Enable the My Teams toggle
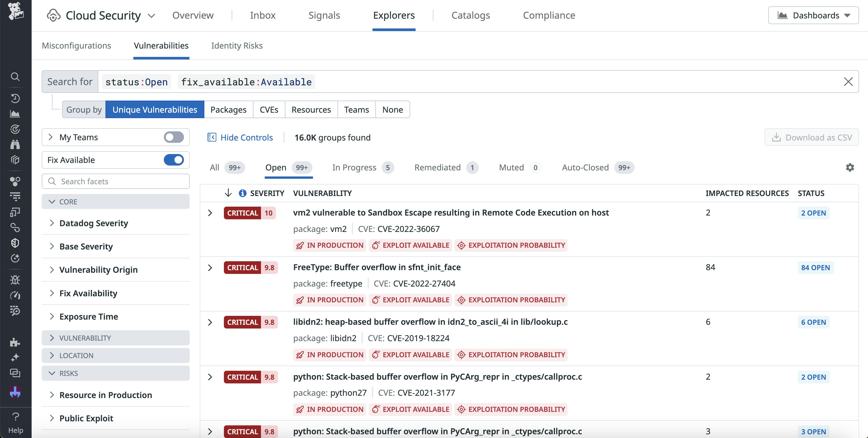The width and height of the screenshot is (868, 438). pyautogui.click(x=174, y=137)
